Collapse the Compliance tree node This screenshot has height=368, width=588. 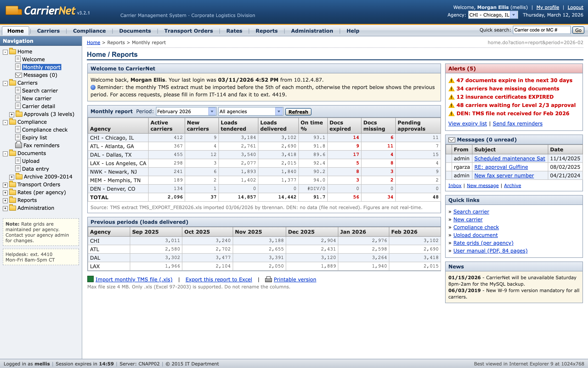(x=5, y=122)
